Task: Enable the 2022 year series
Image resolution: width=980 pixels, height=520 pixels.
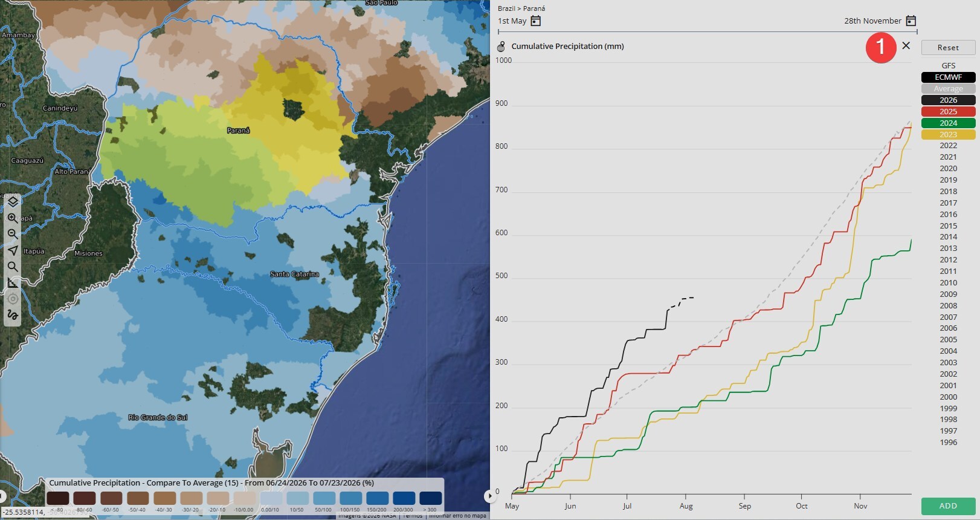Action: tap(948, 146)
